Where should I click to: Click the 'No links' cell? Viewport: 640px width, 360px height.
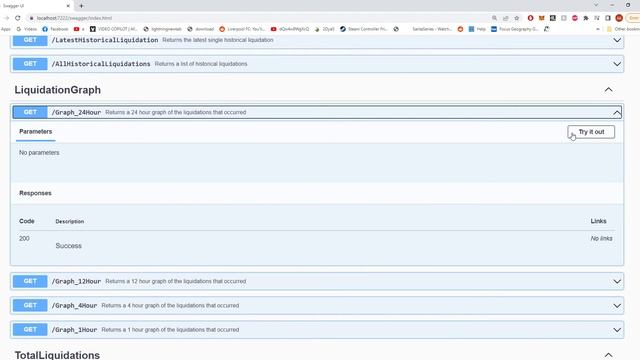point(601,238)
